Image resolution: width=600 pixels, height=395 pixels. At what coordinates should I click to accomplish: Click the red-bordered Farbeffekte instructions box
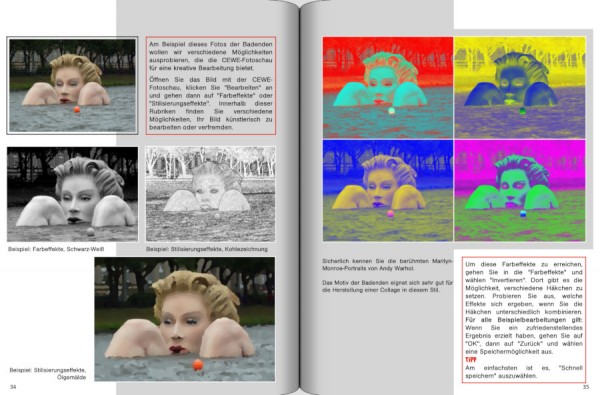[x=524, y=320]
